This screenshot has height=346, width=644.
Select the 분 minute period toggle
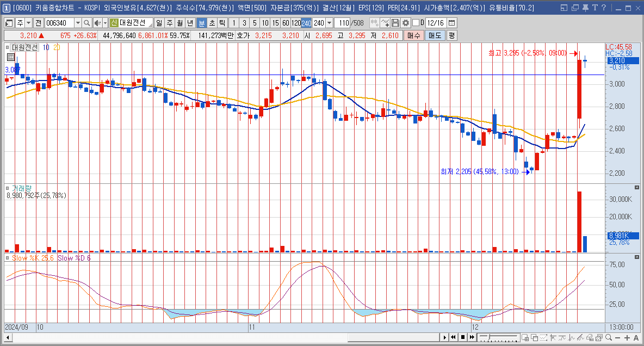[202, 23]
